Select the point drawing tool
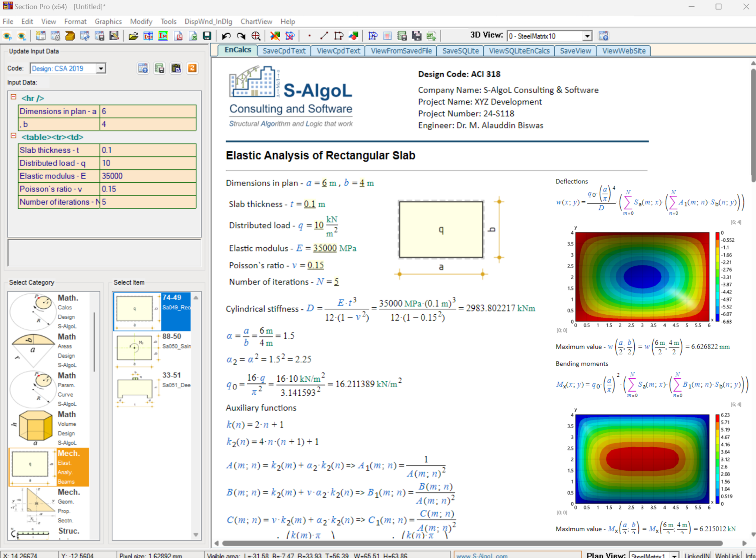This screenshot has height=560, width=756. [309, 36]
